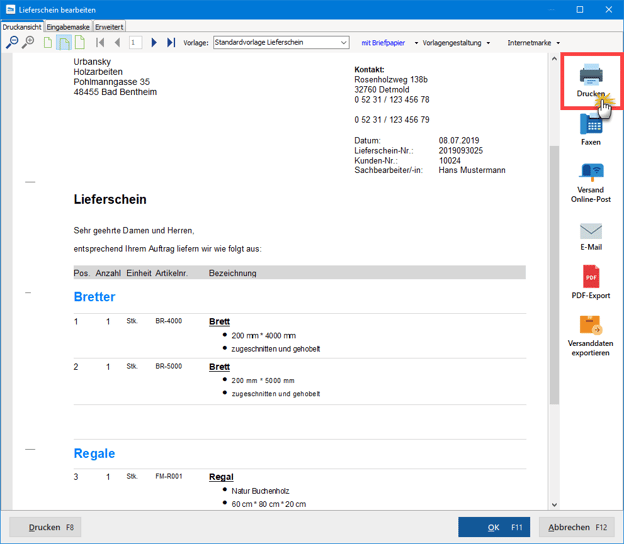Jump to the first page arrow
The image size is (624, 544).
point(100,43)
